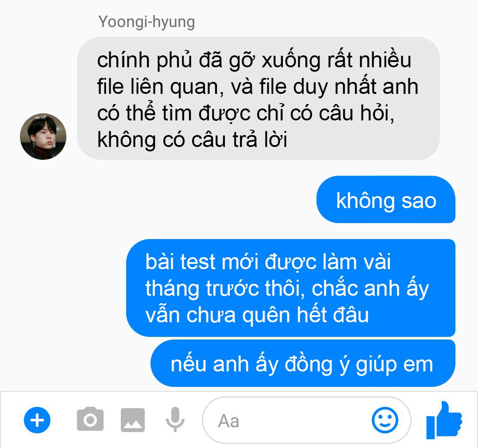Select the 'không sao' message bubble
This screenshot has width=478, height=448.
tap(386, 200)
